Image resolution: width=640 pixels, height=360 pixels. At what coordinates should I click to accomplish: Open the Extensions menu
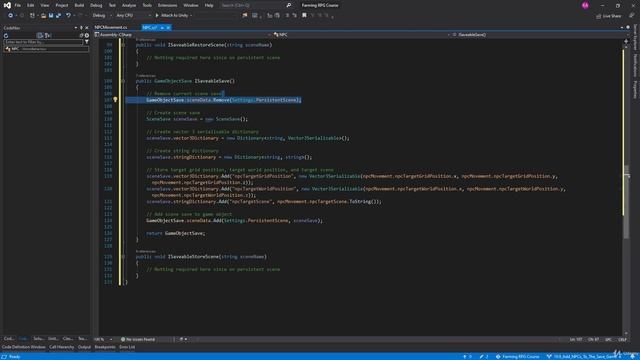click(x=167, y=5)
